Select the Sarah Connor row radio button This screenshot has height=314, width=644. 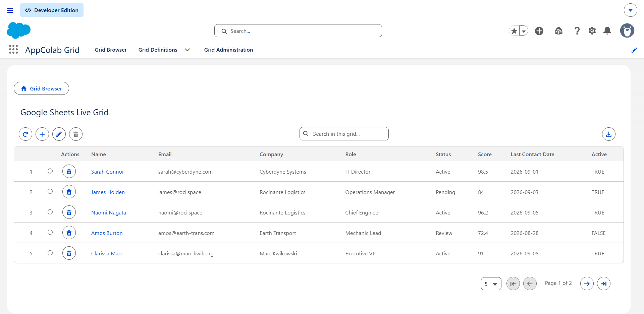50,171
